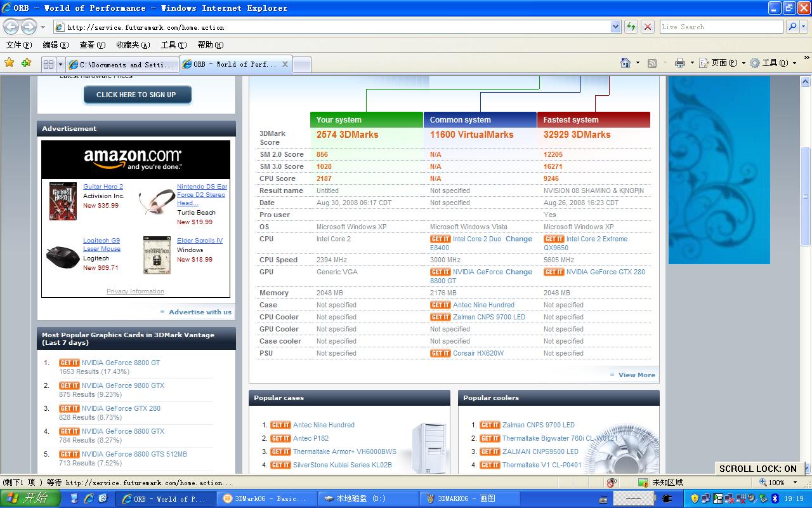Open the Print dropdown arrow
812x508 pixels.
[x=692, y=63]
